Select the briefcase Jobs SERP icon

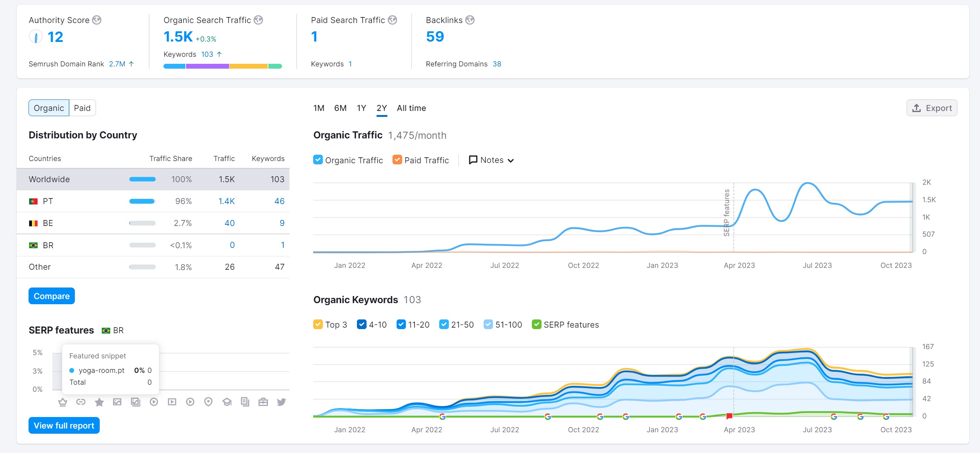click(263, 402)
